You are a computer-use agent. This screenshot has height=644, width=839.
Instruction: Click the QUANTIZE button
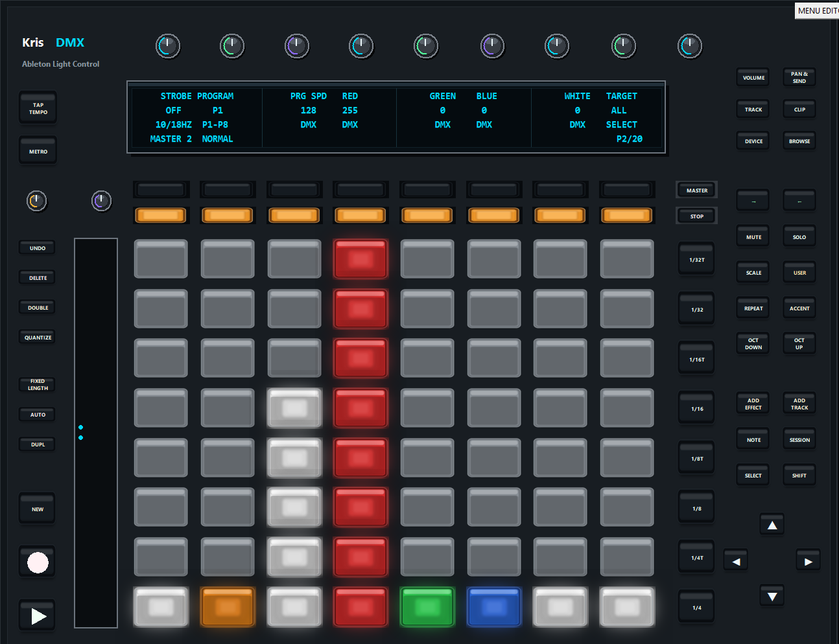pyautogui.click(x=38, y=338)
